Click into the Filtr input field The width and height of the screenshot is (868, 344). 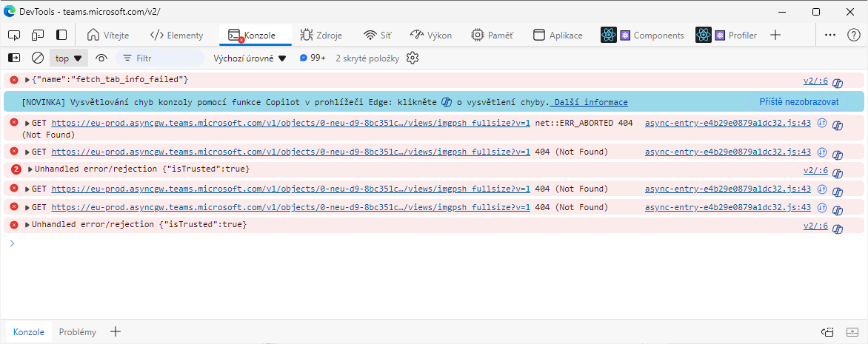pos(161,58)
